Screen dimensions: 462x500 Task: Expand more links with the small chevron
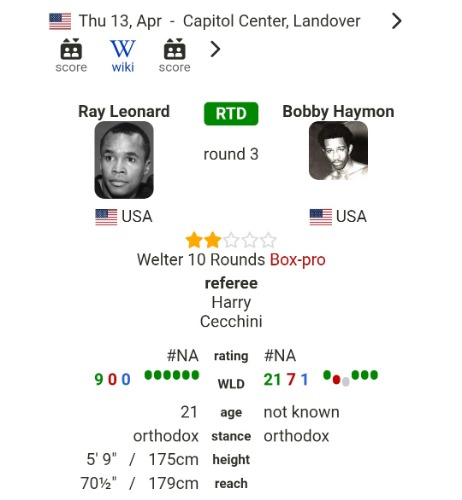click(x=215, y=49)
